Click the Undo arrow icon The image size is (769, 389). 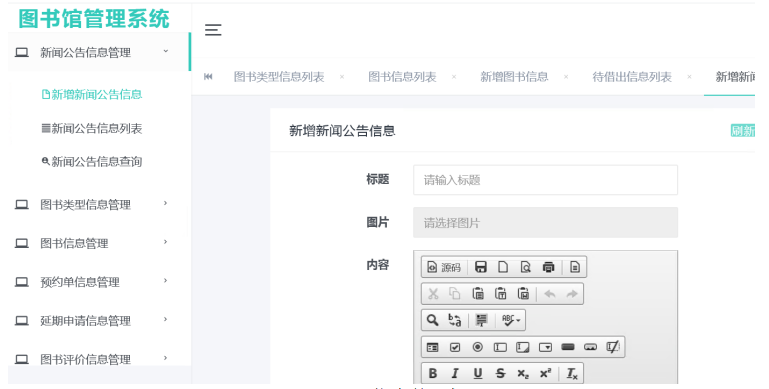point(550,294)
